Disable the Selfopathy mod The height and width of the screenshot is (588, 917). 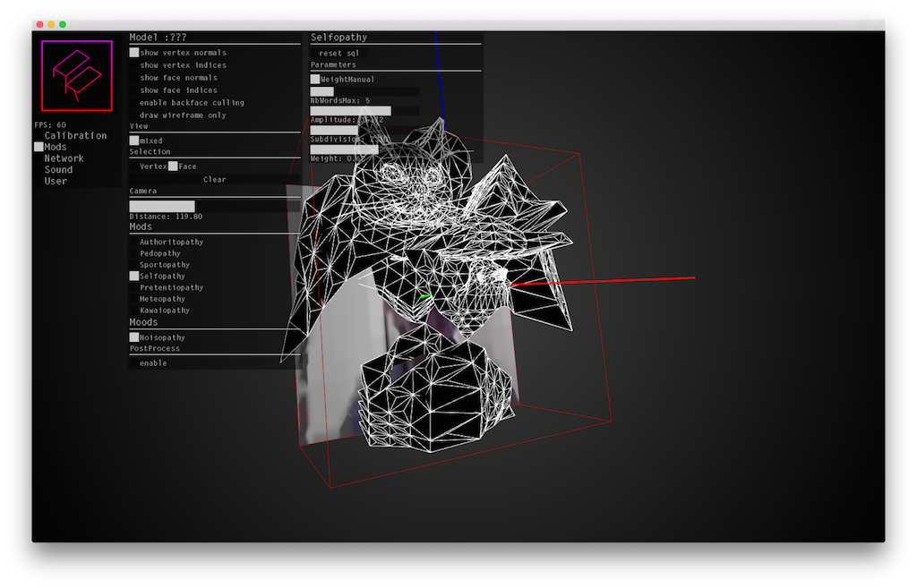[133, 276]
